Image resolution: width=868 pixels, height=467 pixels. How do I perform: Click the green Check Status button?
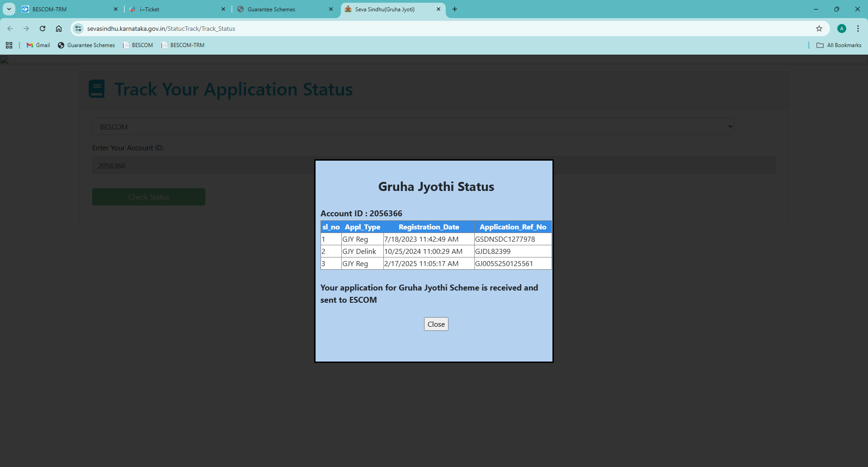[x=148, y=197]
